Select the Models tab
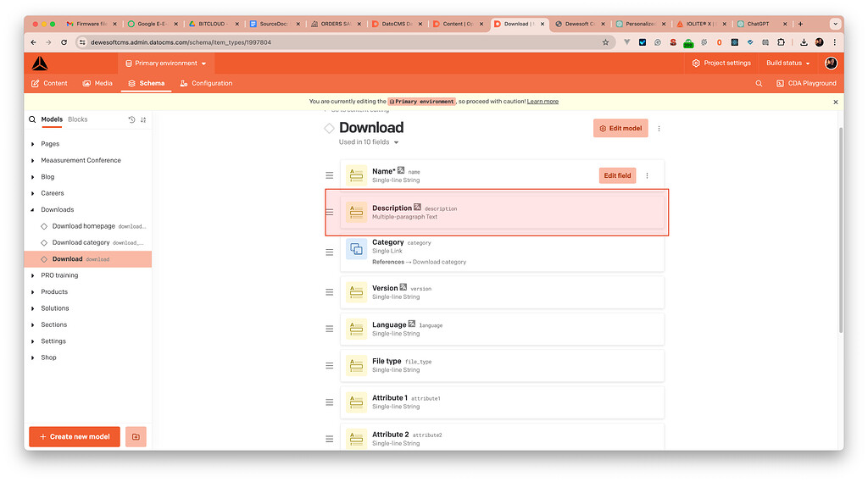Viewport: 868px width, 482px height. click(52, 119)
